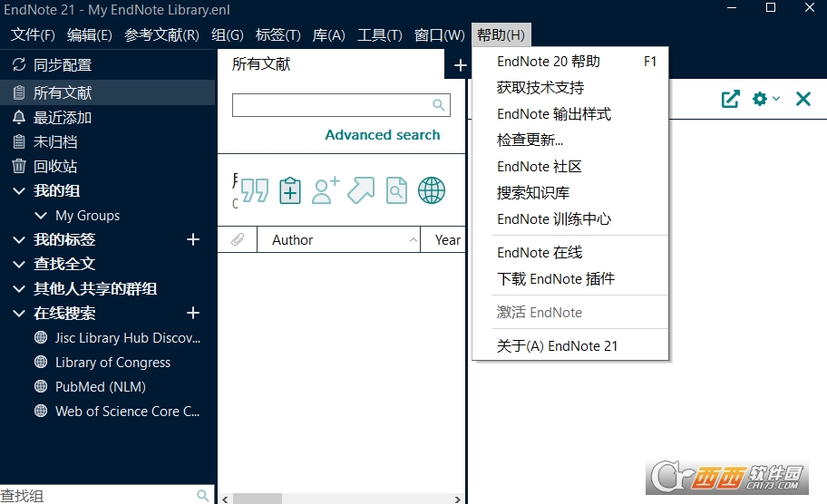Choose EndNote 训练中心 menu entry

[x=570, y=219]
